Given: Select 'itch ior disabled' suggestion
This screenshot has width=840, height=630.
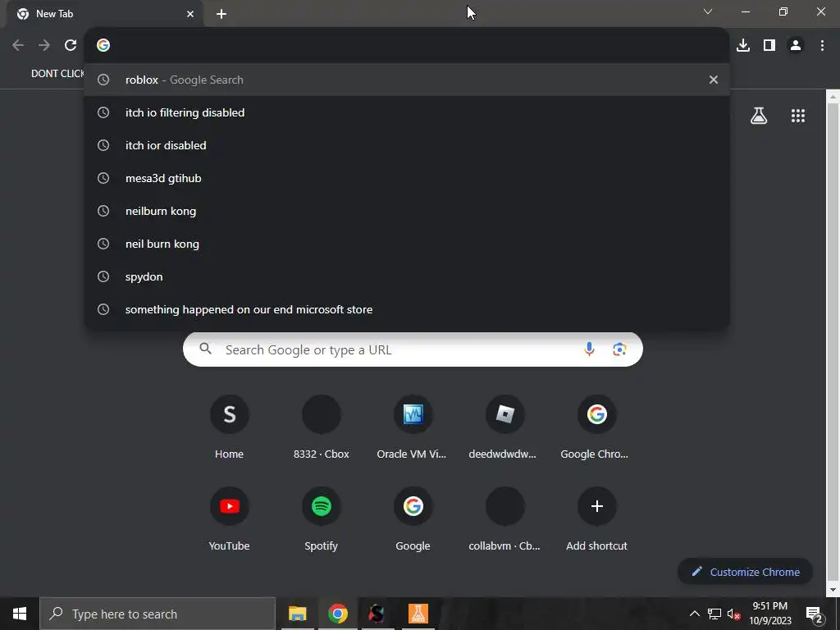Looking at the screenshot, I should [407, 145].
